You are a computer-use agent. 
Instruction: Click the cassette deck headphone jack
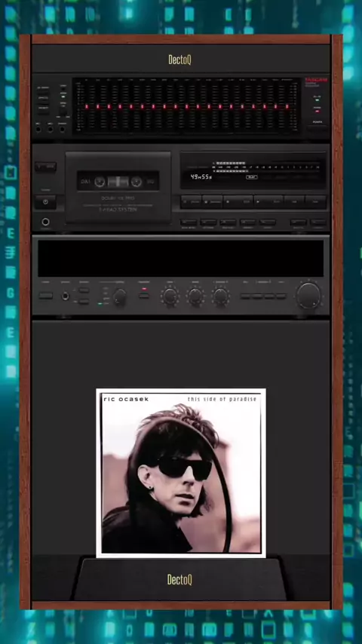[45, 222]
